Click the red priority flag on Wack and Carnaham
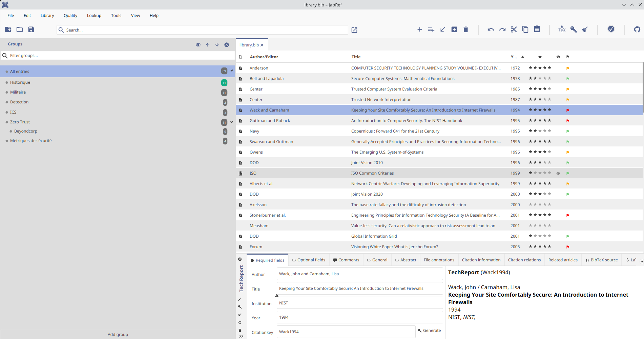Image resolution: width=644 pixels, height=339 pixels. [x=568, y=110]
